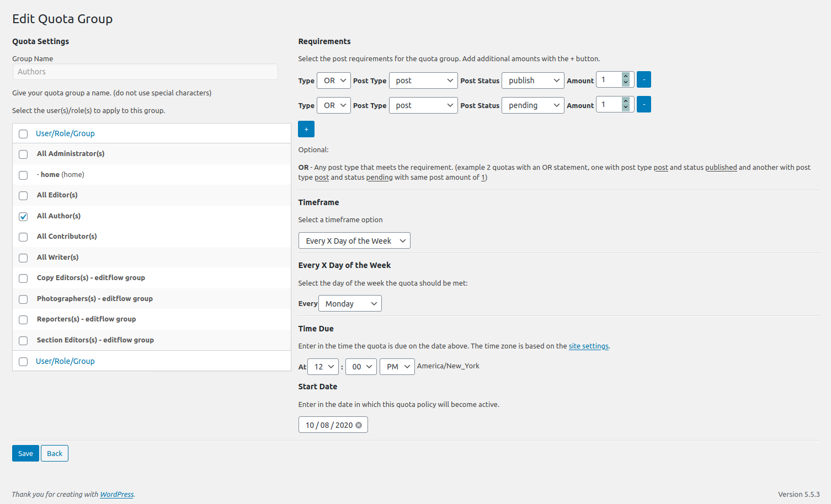
Task: Check the top User/Role/Group select-all checkbox
Action: point(23,134)
